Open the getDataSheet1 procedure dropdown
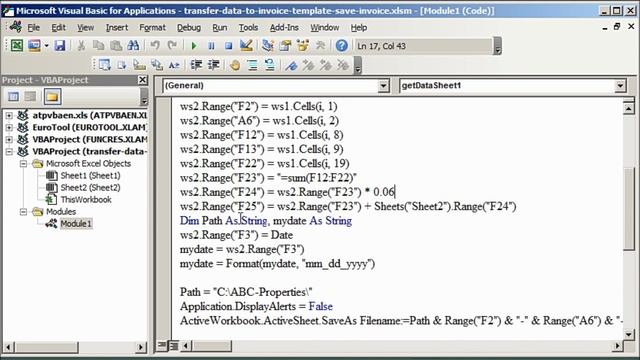Viewport: 640px width, 360px height. pyautogui.click(x=620, y=86)
